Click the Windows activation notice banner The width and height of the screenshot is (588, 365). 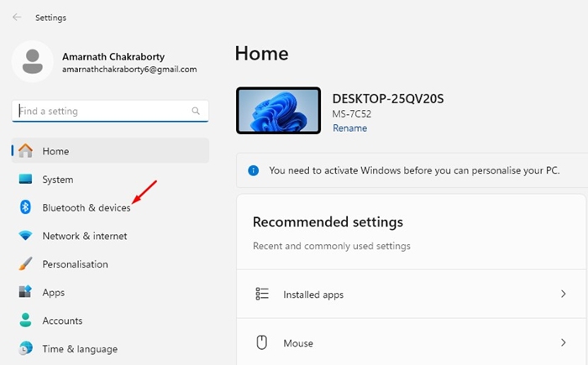pos(412,170)
